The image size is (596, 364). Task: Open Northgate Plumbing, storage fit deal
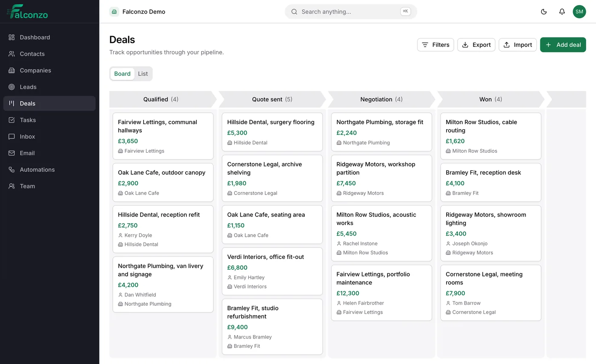(381, 132)
